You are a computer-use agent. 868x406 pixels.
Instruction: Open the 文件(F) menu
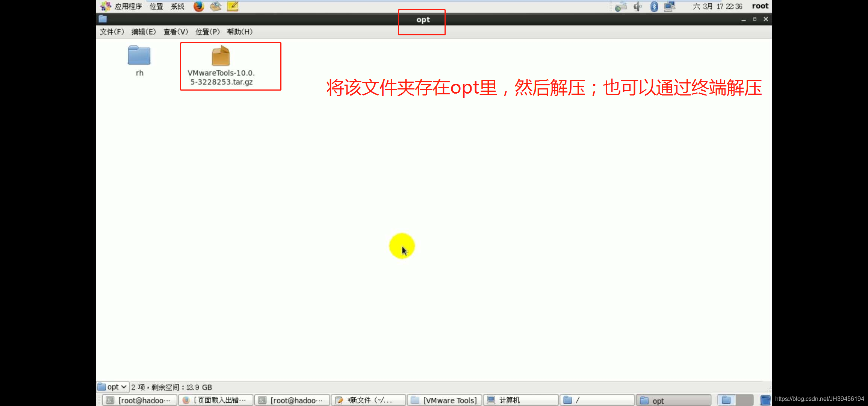[x=112, y=32]
